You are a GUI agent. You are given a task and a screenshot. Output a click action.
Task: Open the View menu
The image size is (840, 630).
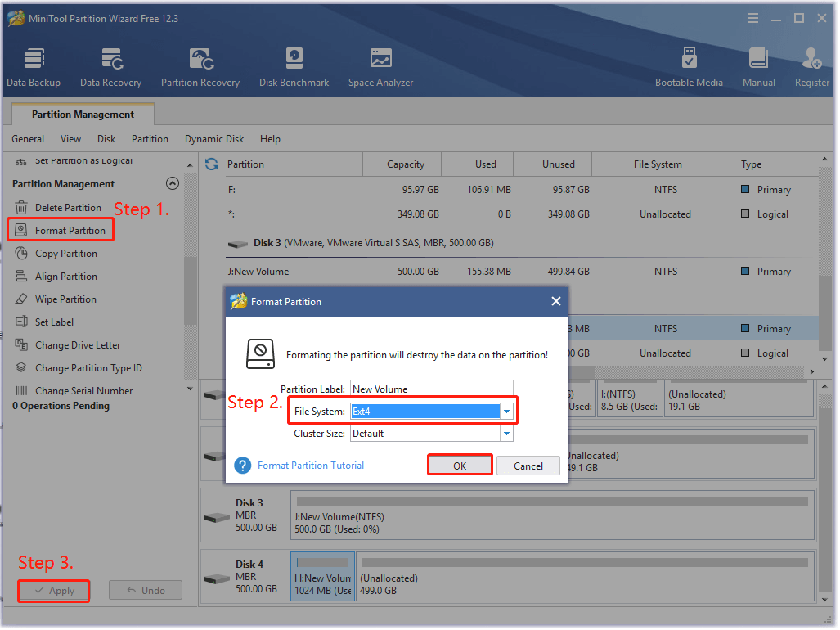point(70,139)
